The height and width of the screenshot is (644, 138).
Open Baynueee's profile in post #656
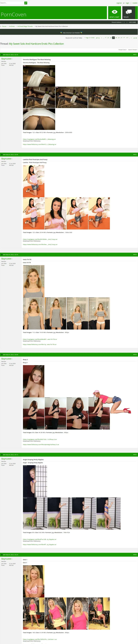(x=6, y=559)
